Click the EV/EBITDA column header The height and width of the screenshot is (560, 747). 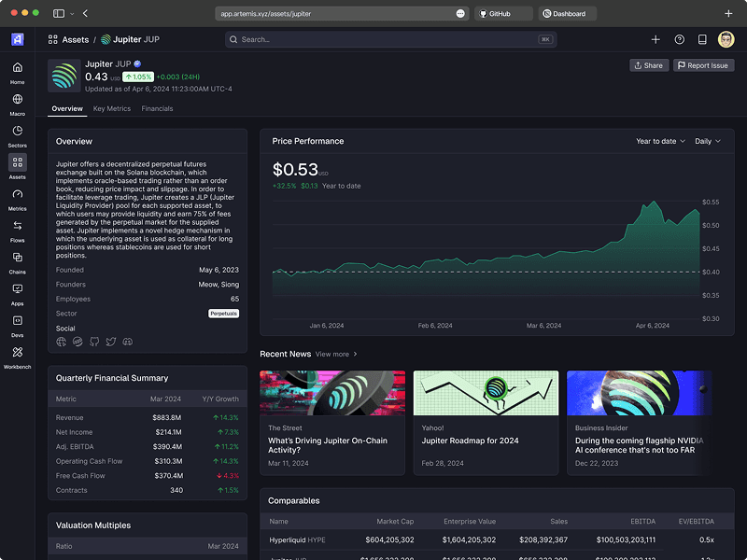point(696,522)
